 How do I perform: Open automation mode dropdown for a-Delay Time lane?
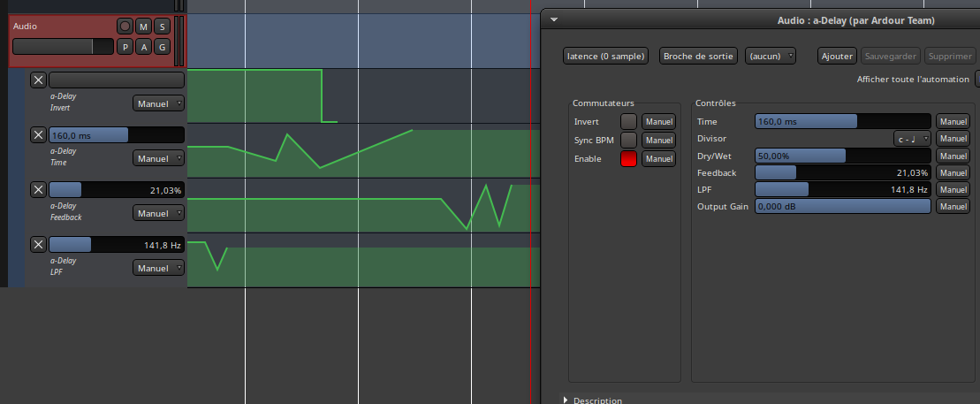click(158, 158)
